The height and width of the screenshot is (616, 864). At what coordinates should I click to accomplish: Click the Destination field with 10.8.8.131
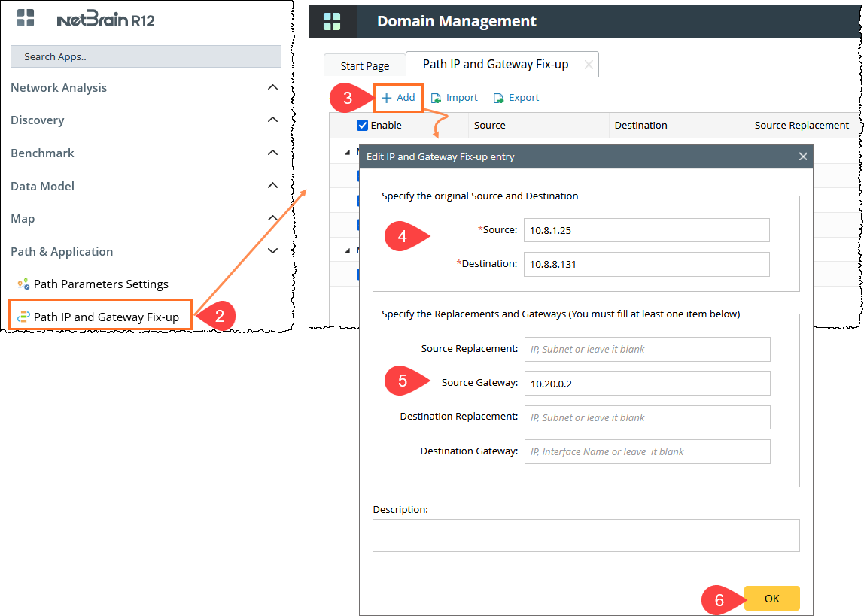[646, 264]
